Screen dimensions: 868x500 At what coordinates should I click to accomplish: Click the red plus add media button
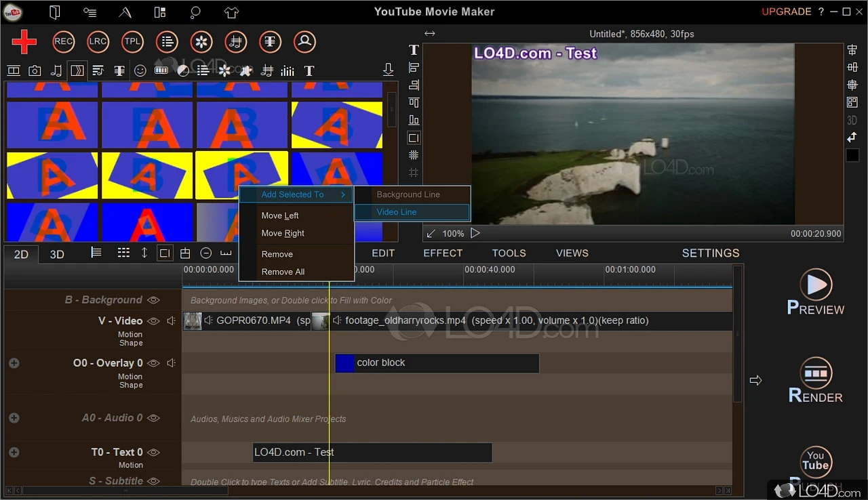click(24, 42)
